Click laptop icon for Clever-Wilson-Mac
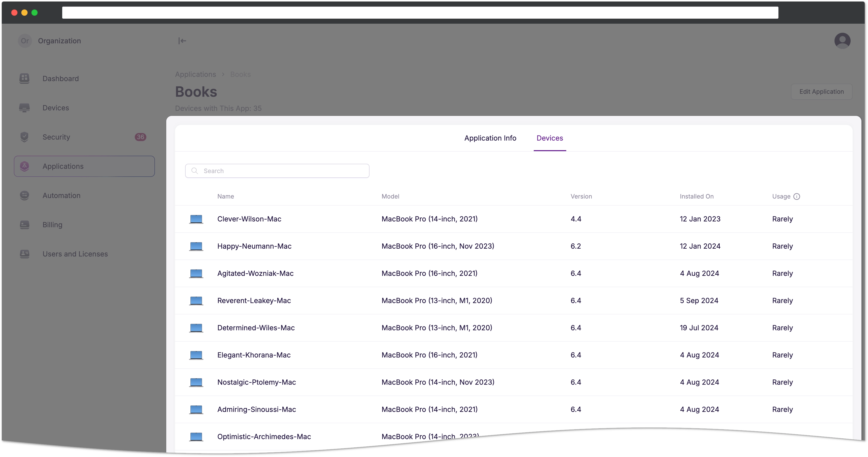This screenshot has width=868, height=457. coord(196,219)
